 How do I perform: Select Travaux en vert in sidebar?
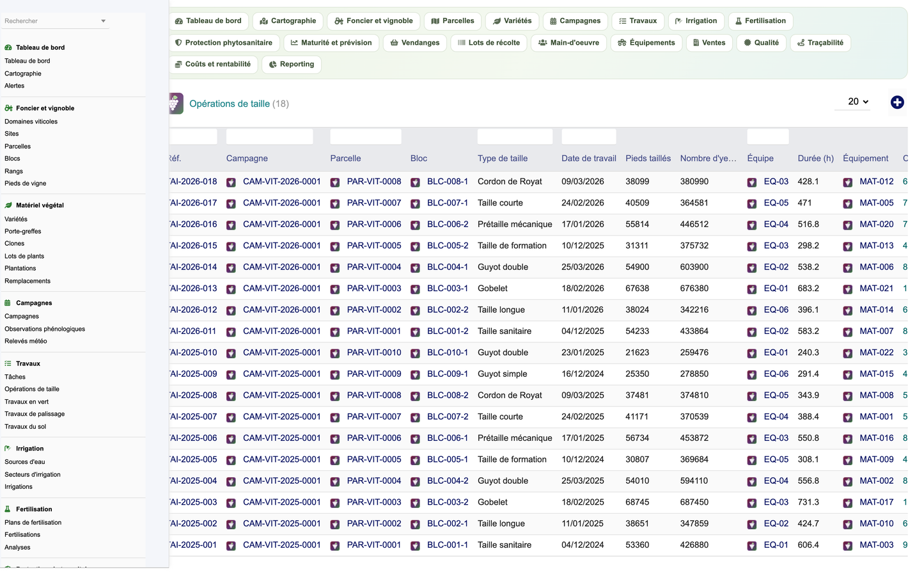tap(27, 402)
